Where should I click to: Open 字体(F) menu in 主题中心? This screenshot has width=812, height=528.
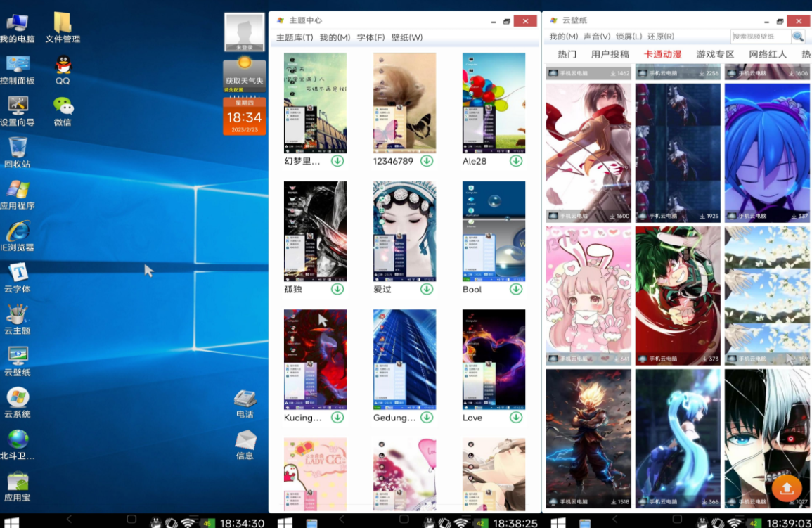pyautogui.click(x=370, y=38)
